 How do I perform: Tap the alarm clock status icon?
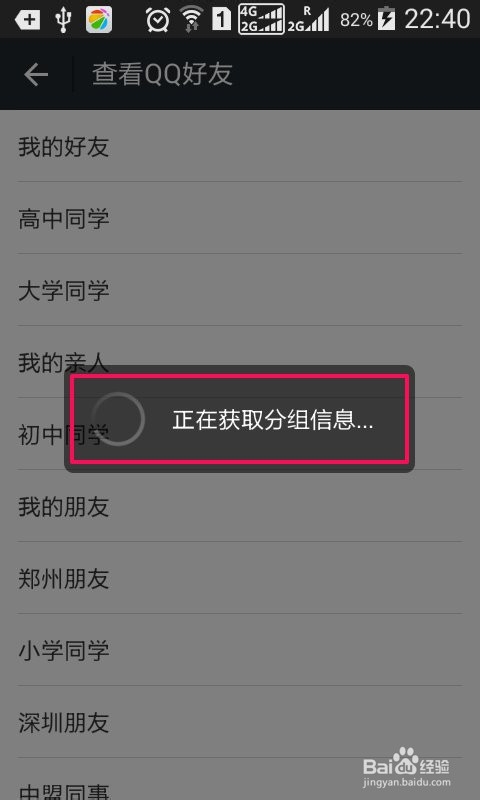(x=158, y=20)
